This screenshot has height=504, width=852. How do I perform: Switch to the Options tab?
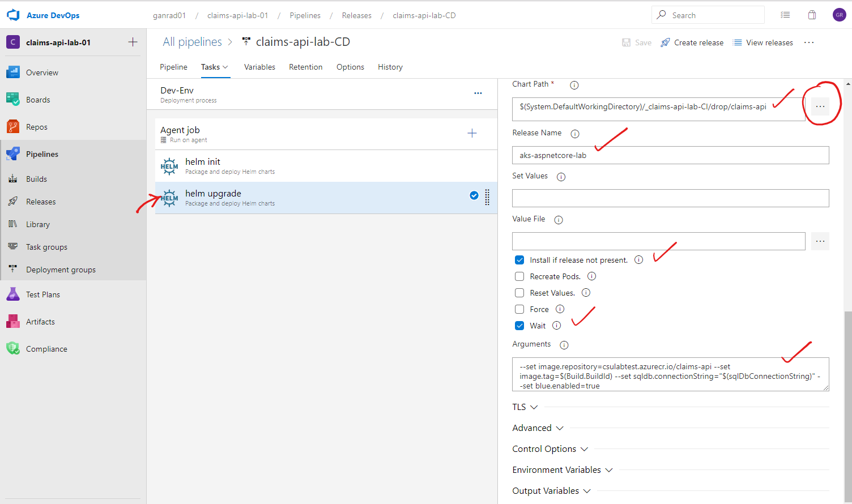[x=350, y=67]
